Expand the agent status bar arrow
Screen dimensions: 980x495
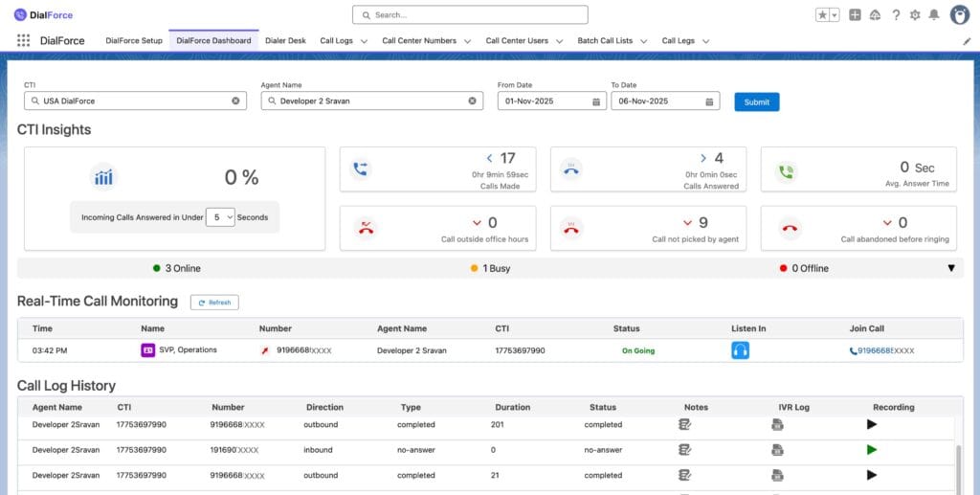tap(950, 268)
